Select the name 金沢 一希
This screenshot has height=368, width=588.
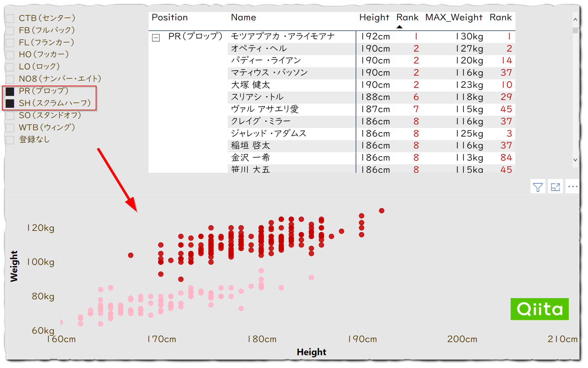250,158
